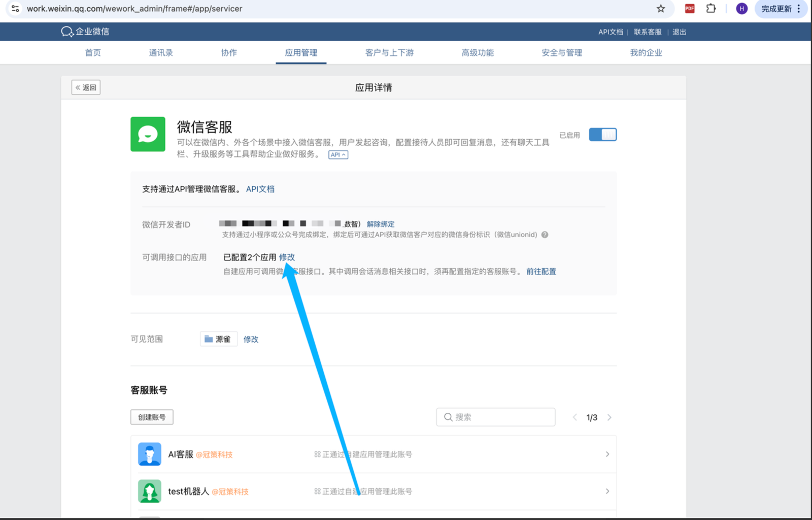
Task: Click the browser address bar URL
Action: [134, 9]
